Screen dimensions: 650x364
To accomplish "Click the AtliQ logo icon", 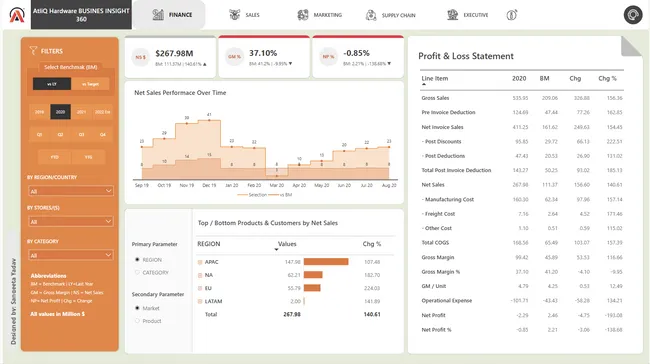I will coord(17,15).
